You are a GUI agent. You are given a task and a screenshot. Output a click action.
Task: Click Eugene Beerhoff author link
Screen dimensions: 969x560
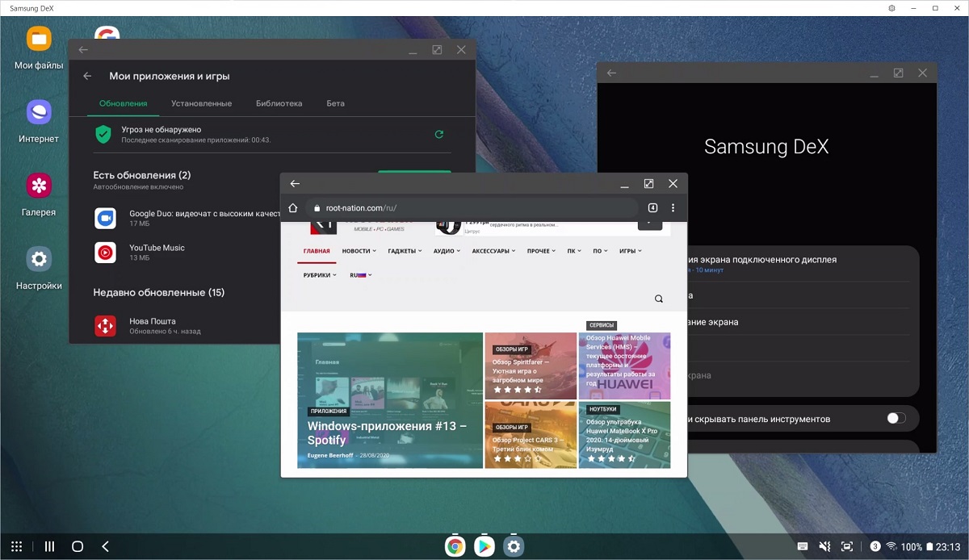click(330, 456)
